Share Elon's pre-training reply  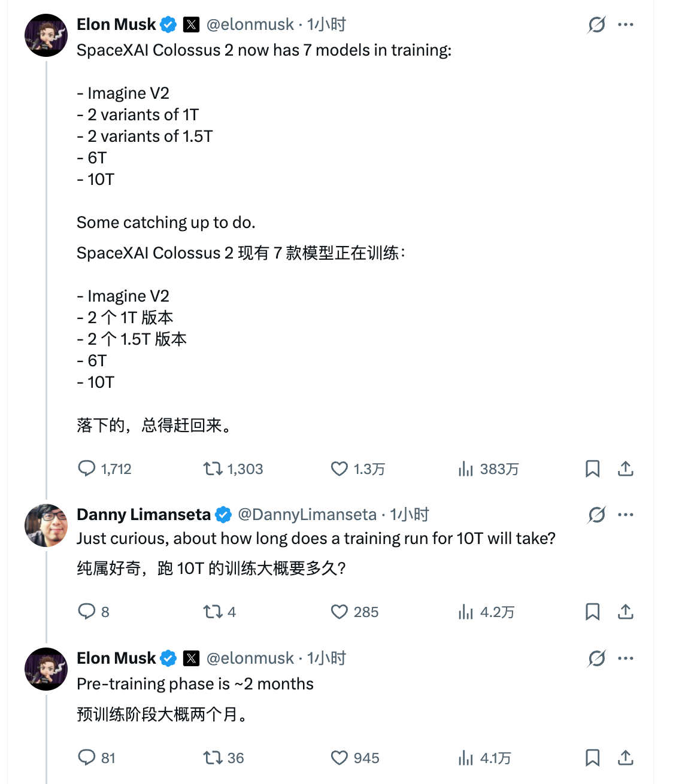[625, 758]
